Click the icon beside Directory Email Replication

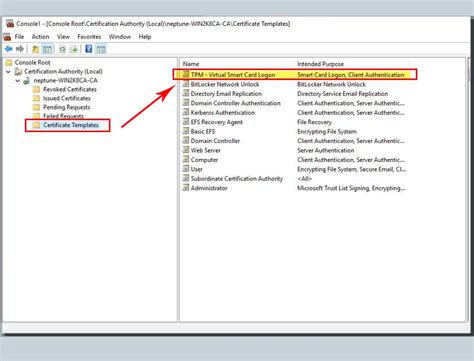(x=186, y=94)
